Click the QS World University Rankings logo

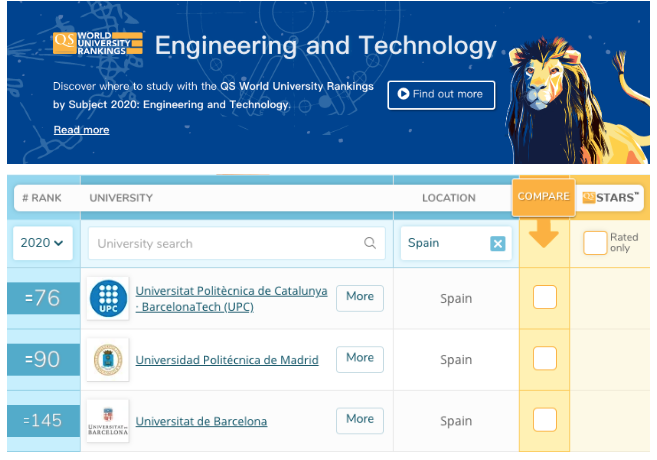97,44
